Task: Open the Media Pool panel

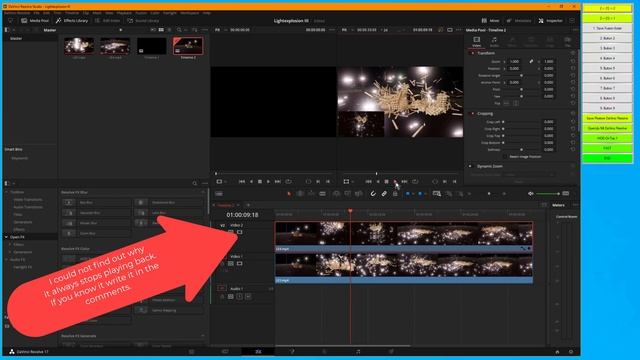Action: coord(35,20)
